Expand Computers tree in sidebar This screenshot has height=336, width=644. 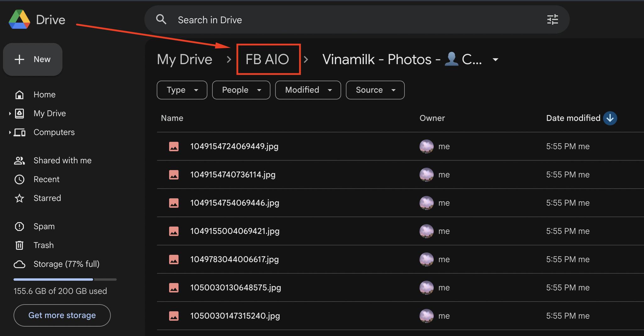pyautogui.click(x=10, y=132)
